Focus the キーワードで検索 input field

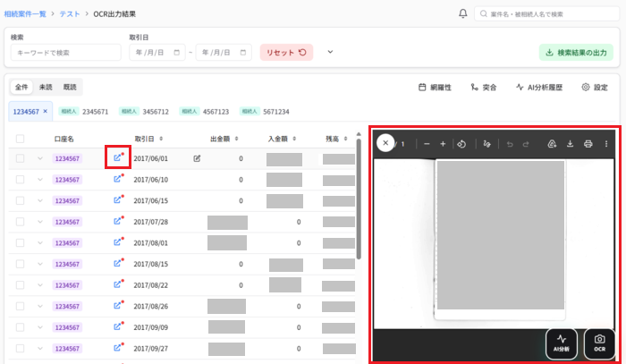pyautogui.click(x=66, y=52)
